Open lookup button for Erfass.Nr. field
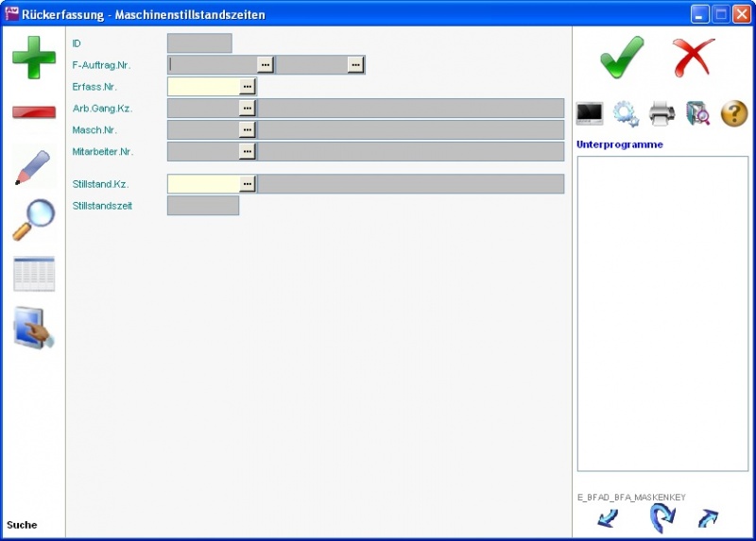Screen dimensions: 756x541 click(248, 86)
